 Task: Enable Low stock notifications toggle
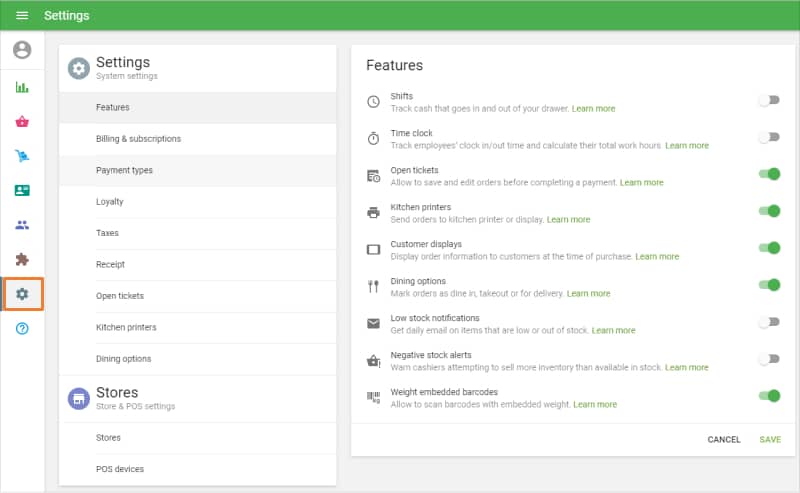769,322
